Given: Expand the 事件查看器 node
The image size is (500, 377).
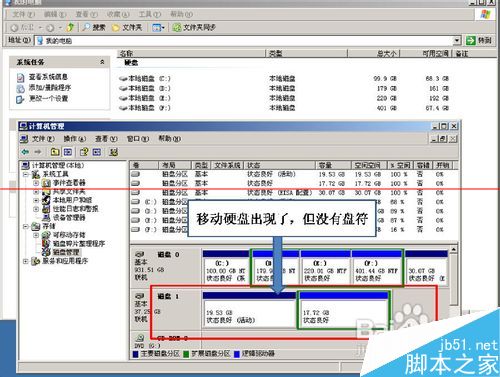Looking at the screenshot, I should (x=36, y=183).
